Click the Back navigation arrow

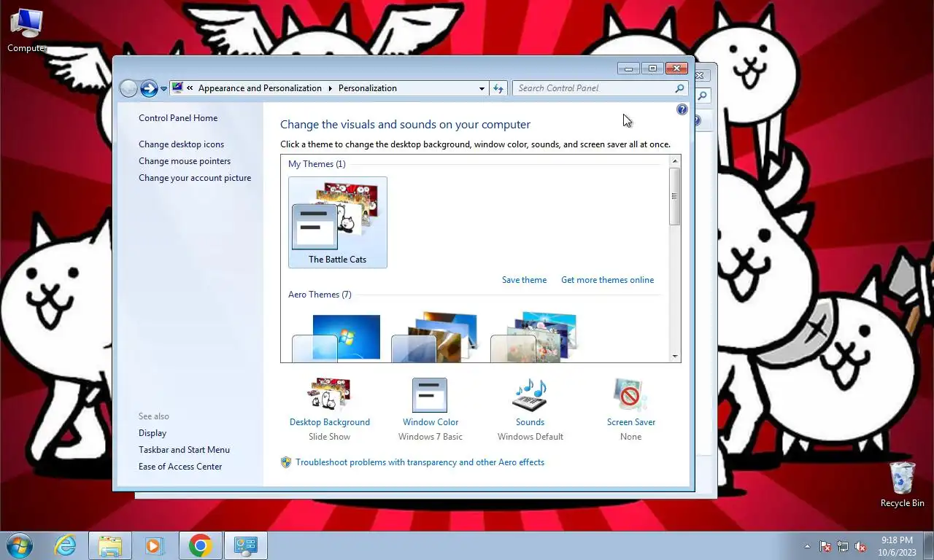click(x=128, y=88)
